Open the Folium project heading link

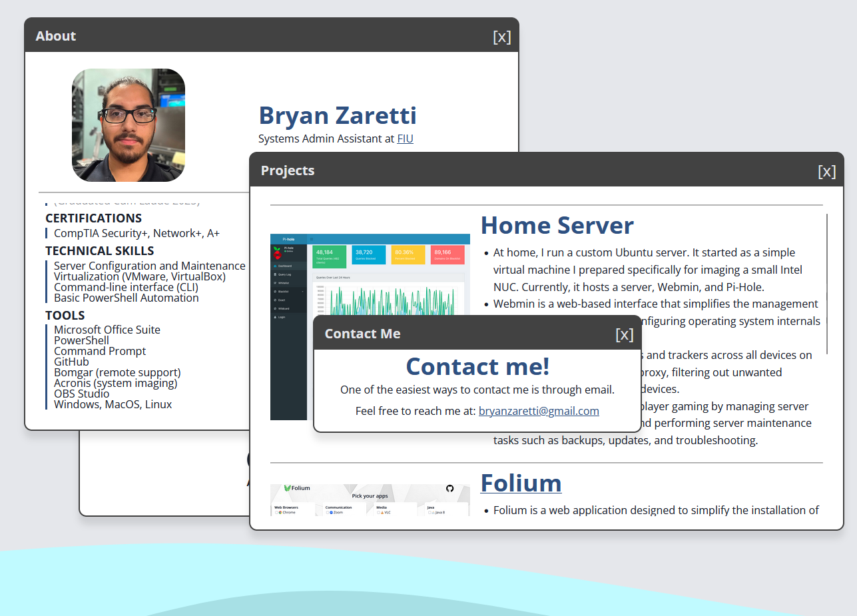click(521, 482)
